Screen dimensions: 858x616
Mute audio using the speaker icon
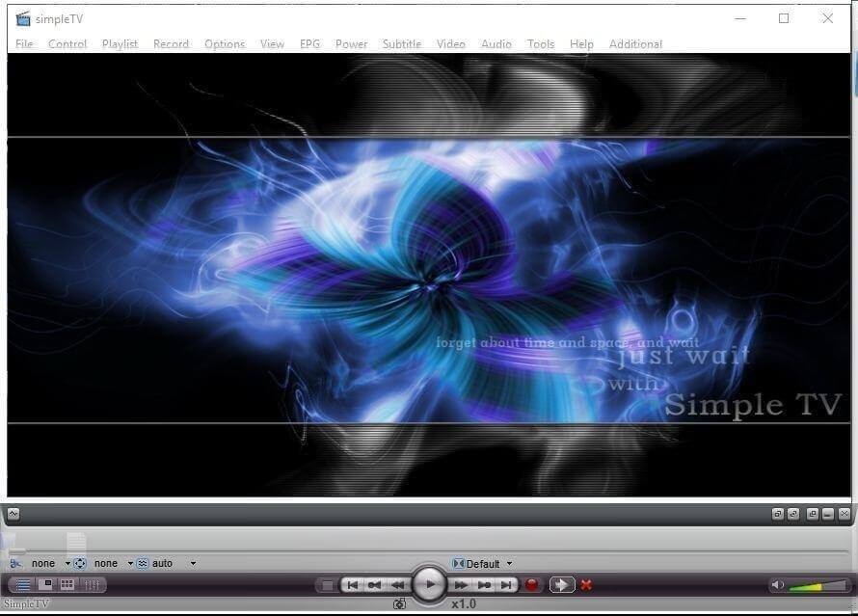777,585
